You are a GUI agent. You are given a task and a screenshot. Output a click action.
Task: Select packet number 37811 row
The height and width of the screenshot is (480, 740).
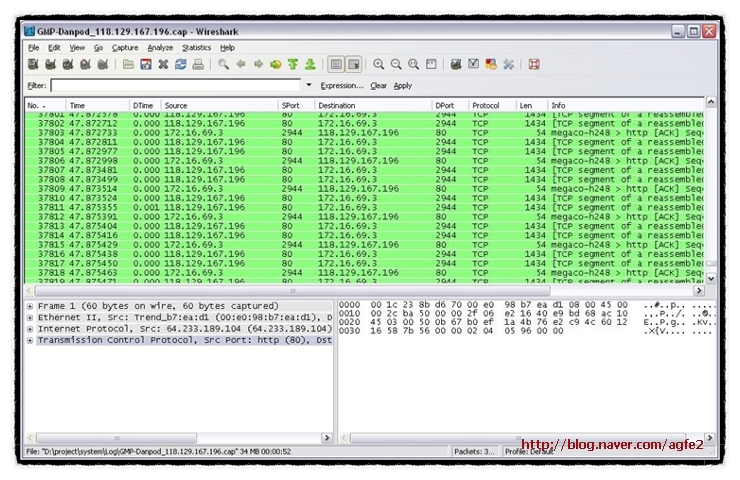[364, 207]
